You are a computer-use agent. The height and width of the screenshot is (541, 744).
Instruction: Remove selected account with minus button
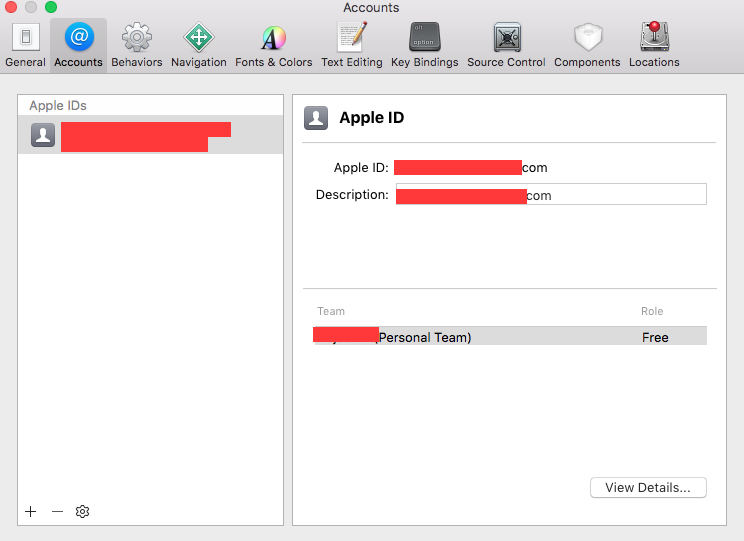click(x=57, y=511)
